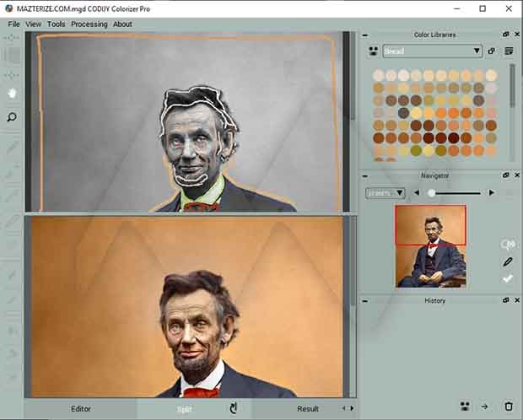Click the duplicate library icon
Screen dimensions: 523x420
click(x=491, y=51)
